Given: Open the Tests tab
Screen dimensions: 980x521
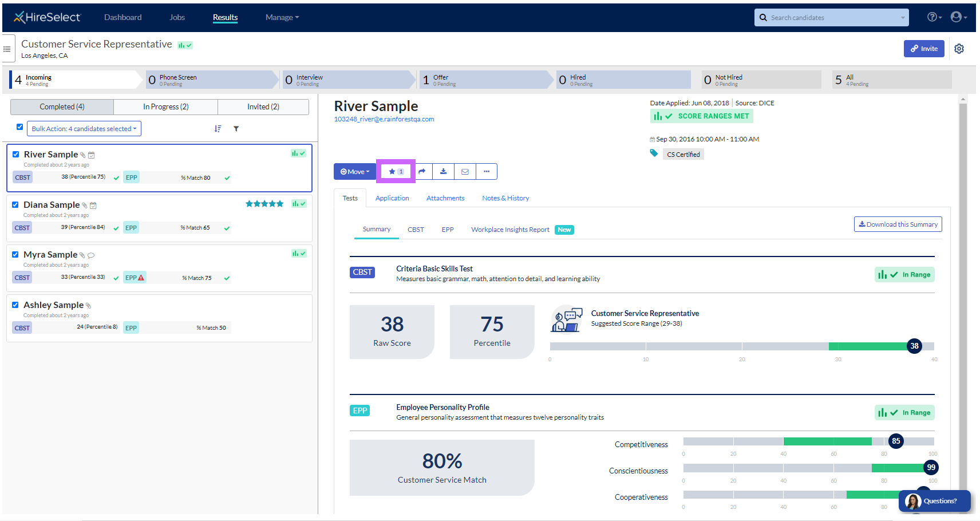Looking at the screenshot, I should coord(350,198).
